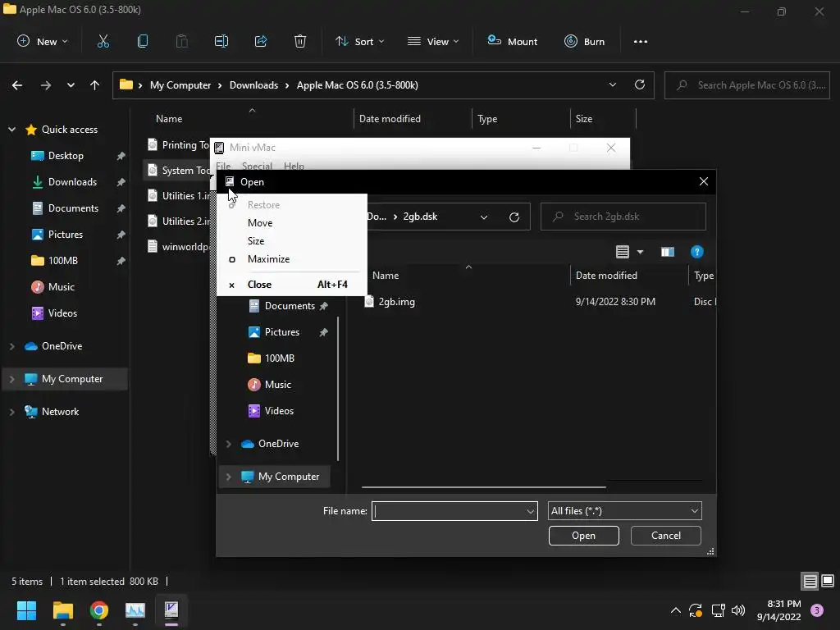This screenshot has height=630, width=840.
Task: Open File Explorer from the taskbar
Action: [62, 610]
